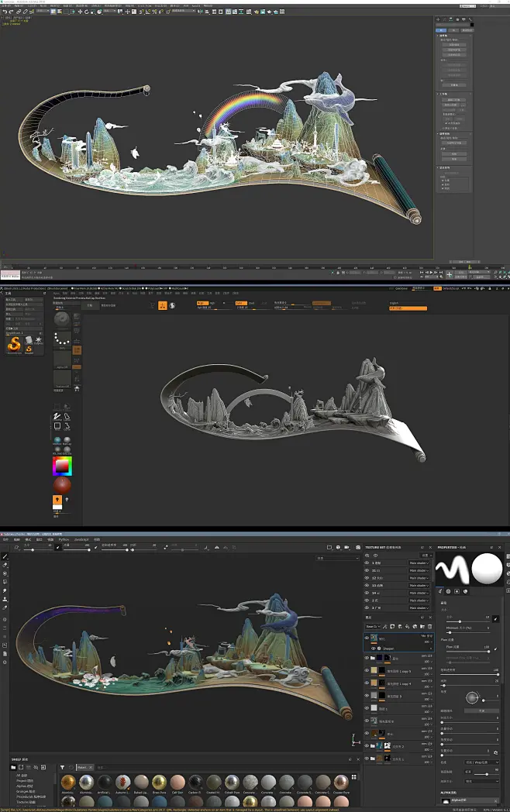The height and width of the screenshot is (812, 510).
Task: Adjust the Flow slider in Properties
Action: [468, 652]
